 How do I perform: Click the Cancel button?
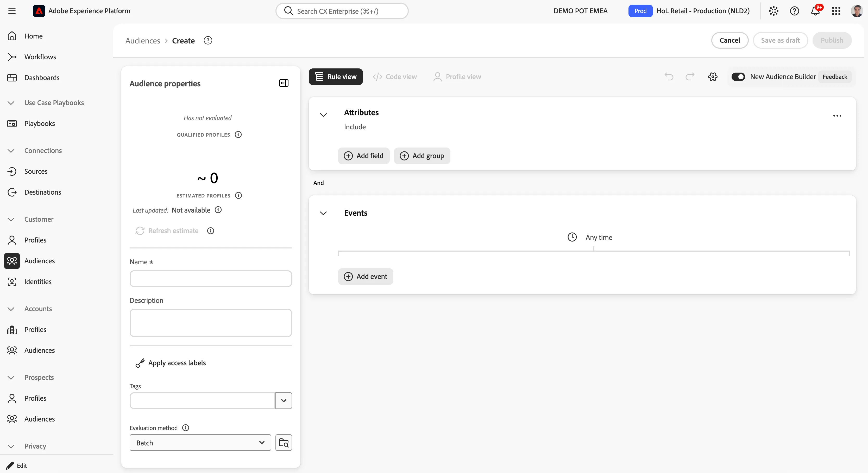729,40
